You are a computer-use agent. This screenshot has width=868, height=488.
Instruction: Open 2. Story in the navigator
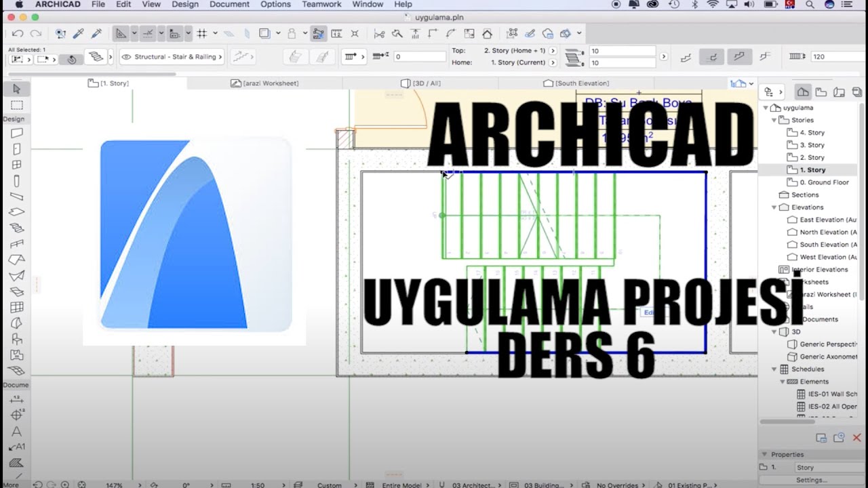tap(811, 157)
